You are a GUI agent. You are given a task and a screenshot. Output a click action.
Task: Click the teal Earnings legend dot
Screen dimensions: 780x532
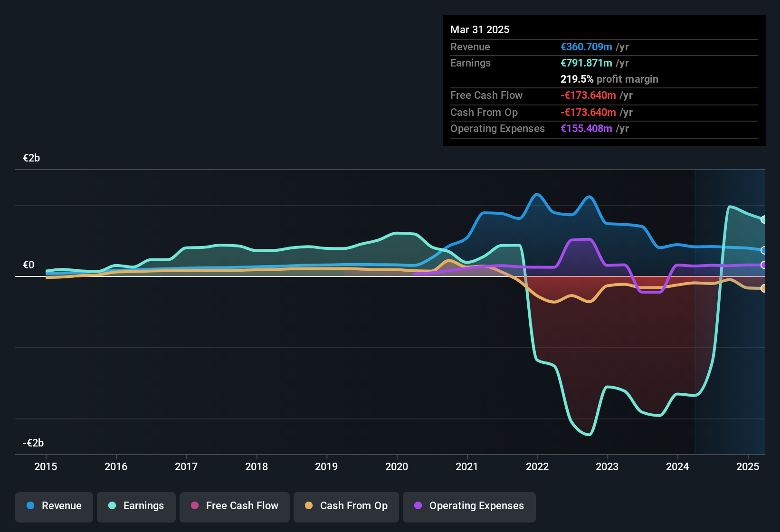coord(112,506)
